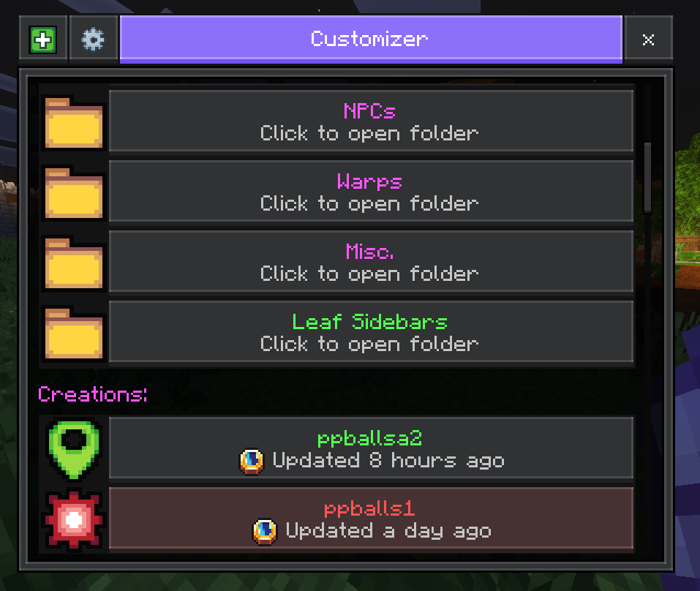This screenshot has height=591, width=700.
Task: Click the Misc. folder icon
Action: click(x=74, y=263)
